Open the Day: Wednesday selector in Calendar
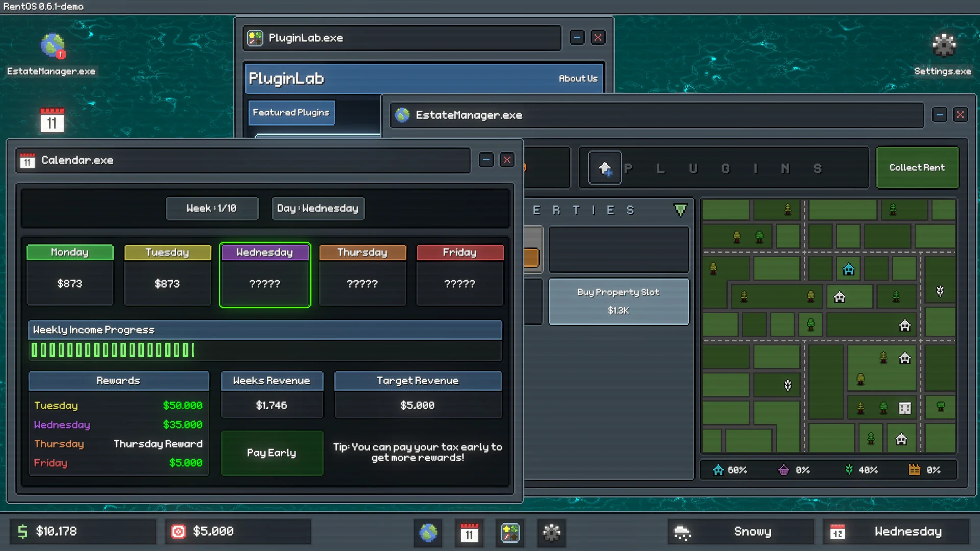Viewport: 980px width, 551px height. click(x=318, y=208)
